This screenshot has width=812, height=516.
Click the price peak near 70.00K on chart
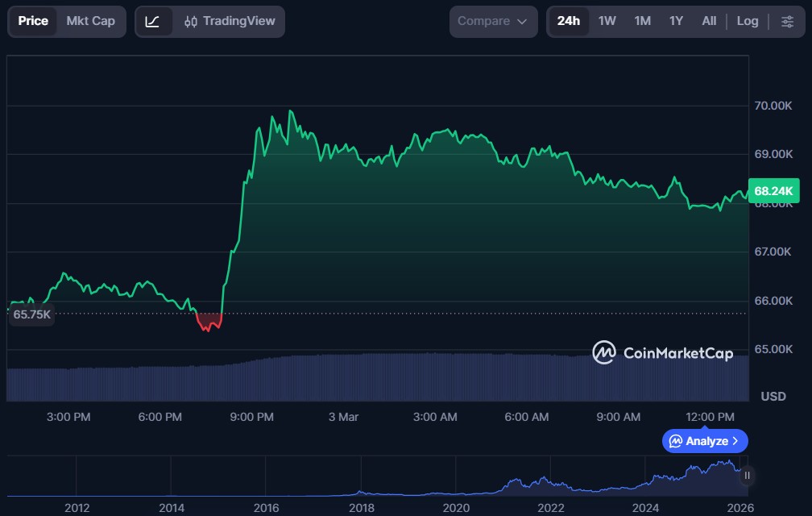[x=291, y=111]
